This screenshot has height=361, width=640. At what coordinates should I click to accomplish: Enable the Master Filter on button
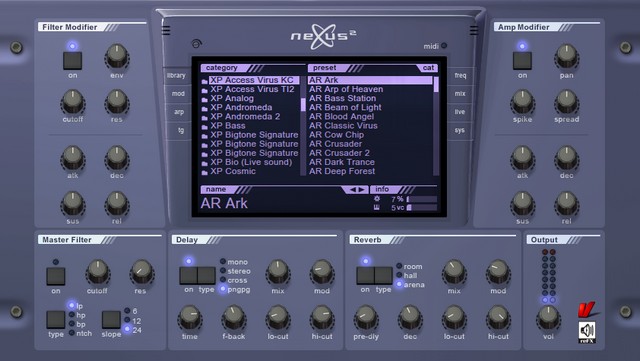(56, 276)
